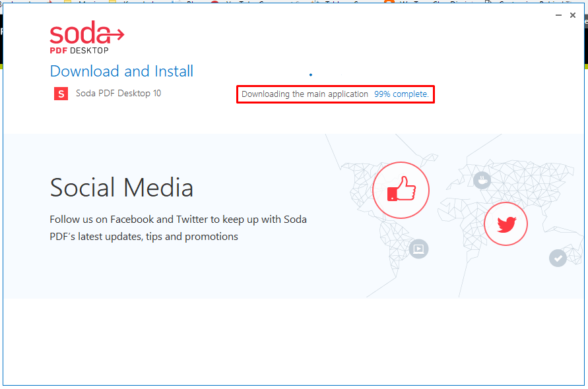Viewport: 588px width, 389px height.
Task: Click the "Social Media" heading
Action: point(121,187)
